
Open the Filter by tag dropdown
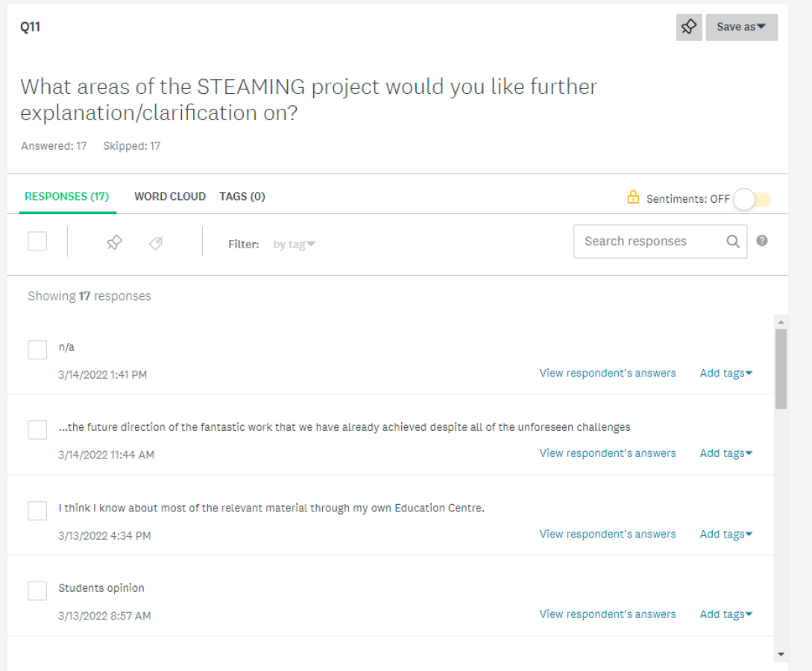coord(294,245)
